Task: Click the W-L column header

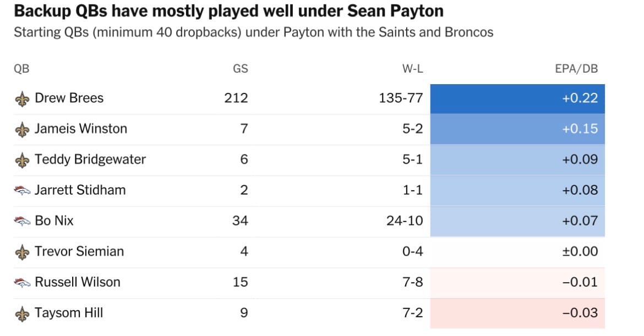Action: pyautogui.click(x=412, y=69)
